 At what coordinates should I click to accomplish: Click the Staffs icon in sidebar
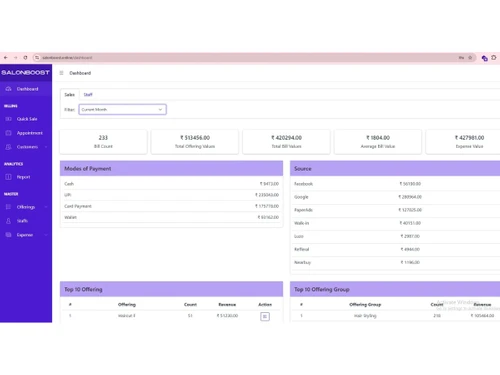[x=9, y=221]
